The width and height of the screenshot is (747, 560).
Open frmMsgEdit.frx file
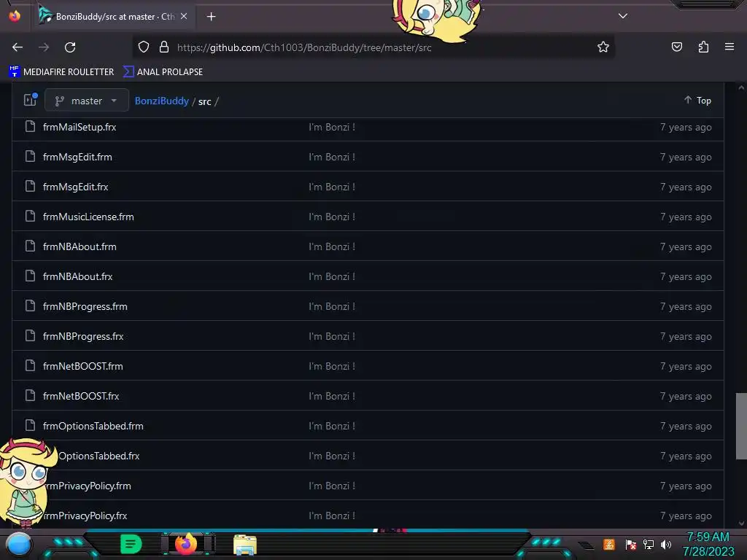[x=76, y=187]
